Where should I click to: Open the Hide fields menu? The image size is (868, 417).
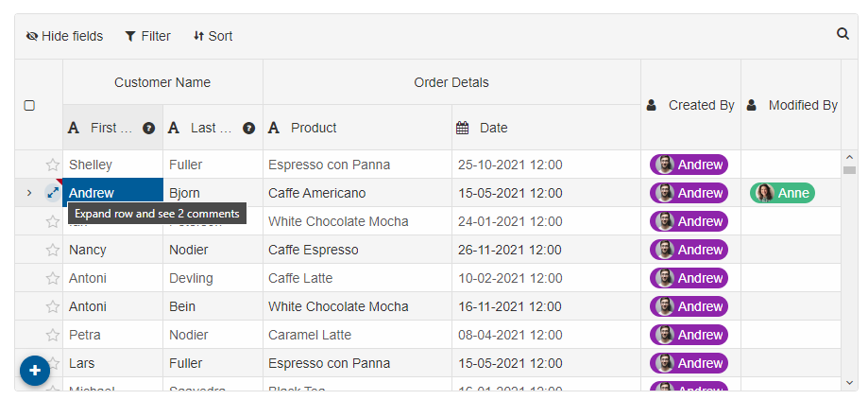[x=64, y=36]
